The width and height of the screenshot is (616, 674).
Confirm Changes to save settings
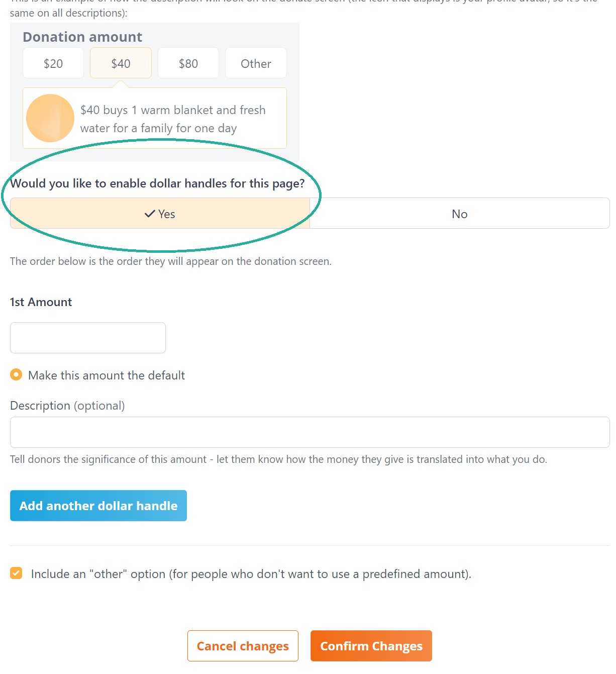(371, 646)
